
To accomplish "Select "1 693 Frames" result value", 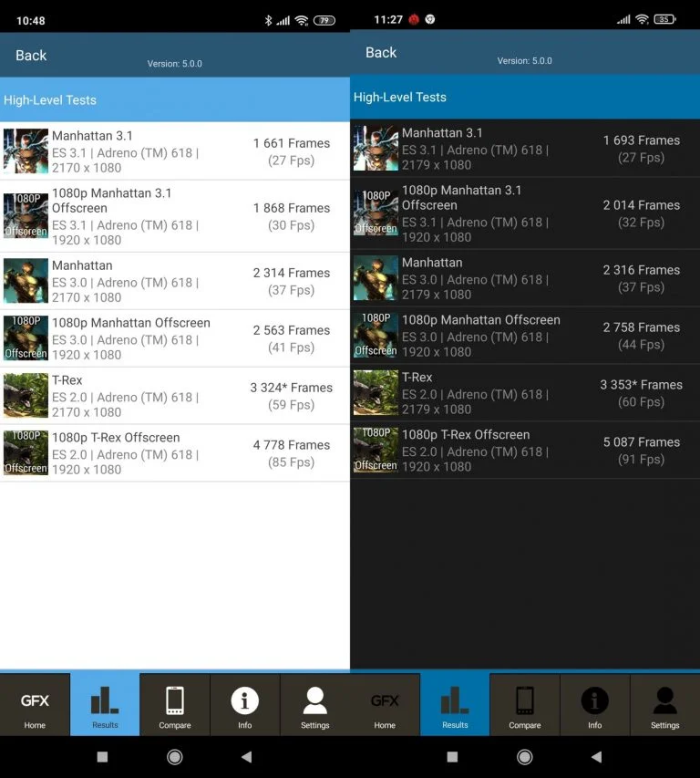I will (642, 140).
